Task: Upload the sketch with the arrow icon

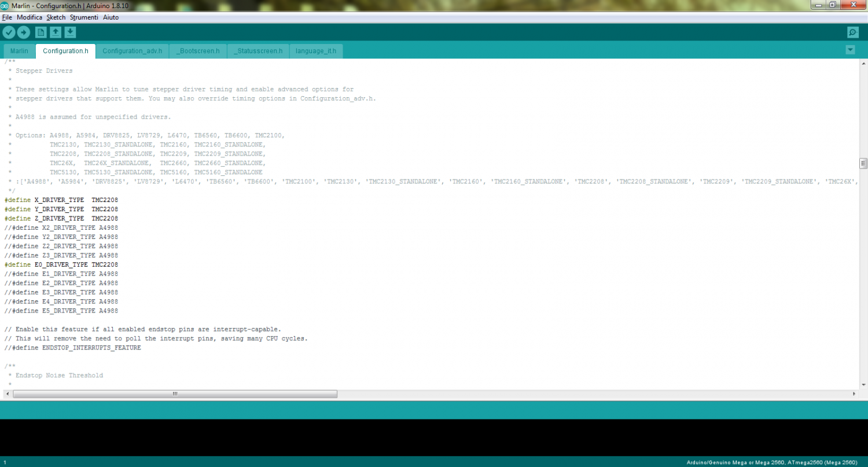Action: [x=23, y=32]
